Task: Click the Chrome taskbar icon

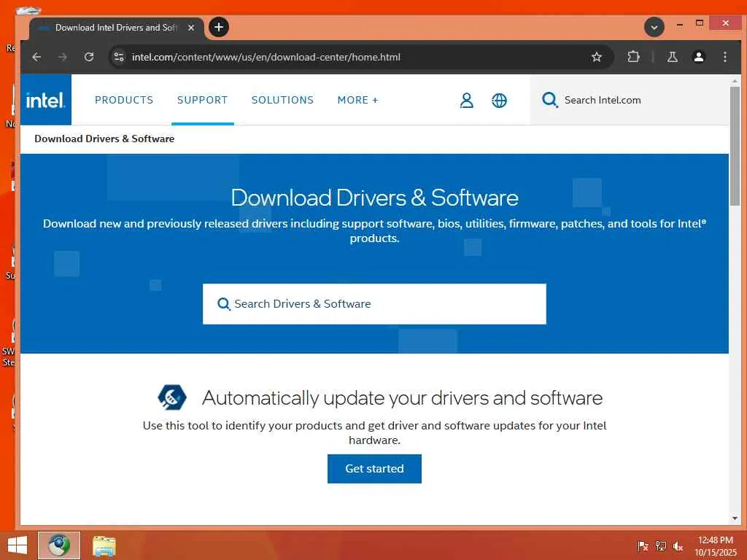Action: [59, 545]
